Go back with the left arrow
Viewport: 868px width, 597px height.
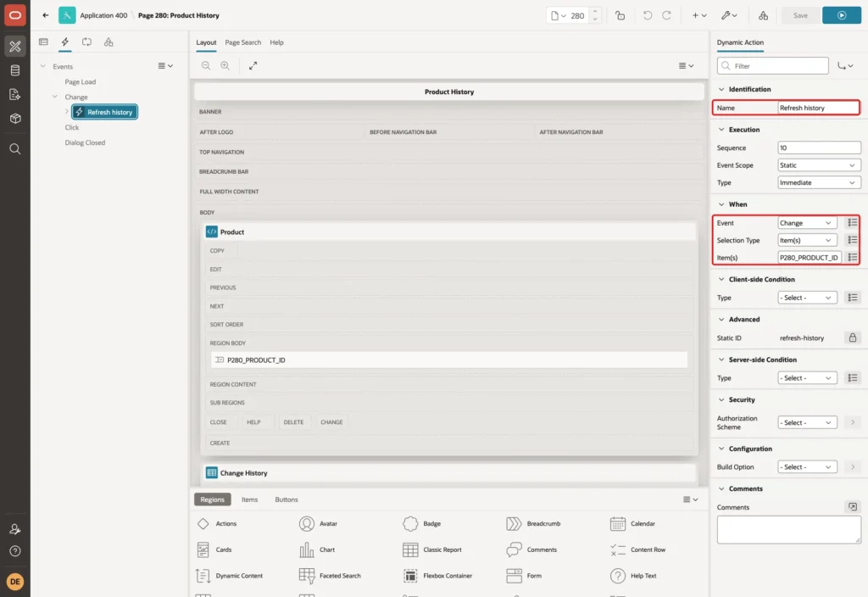click(46, 15)
